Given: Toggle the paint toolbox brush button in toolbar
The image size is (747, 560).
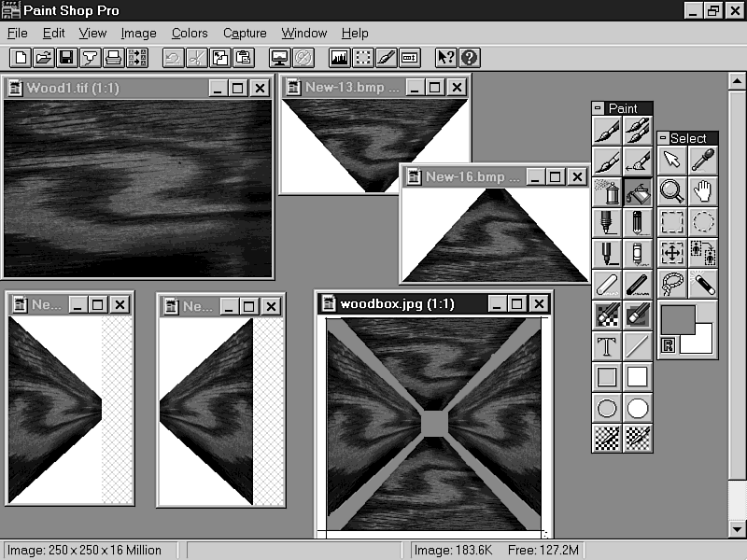Looking at the screenshot, I should (x=387, y=58).
